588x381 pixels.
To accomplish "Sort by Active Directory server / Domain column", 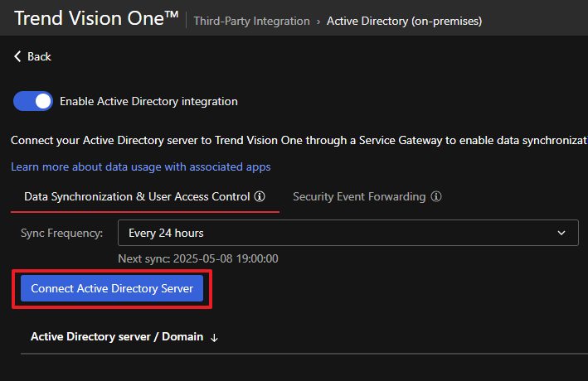I will (117, 337).
